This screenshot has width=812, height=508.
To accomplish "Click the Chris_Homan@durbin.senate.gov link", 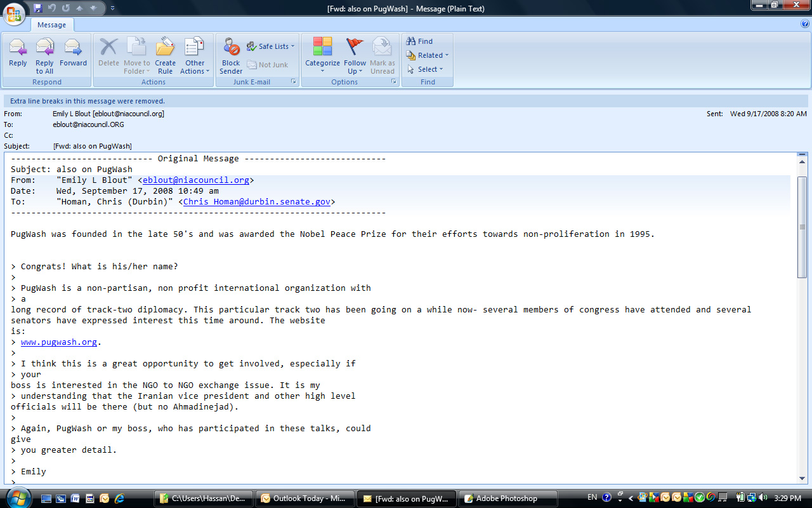I will (x=256, y=202).
